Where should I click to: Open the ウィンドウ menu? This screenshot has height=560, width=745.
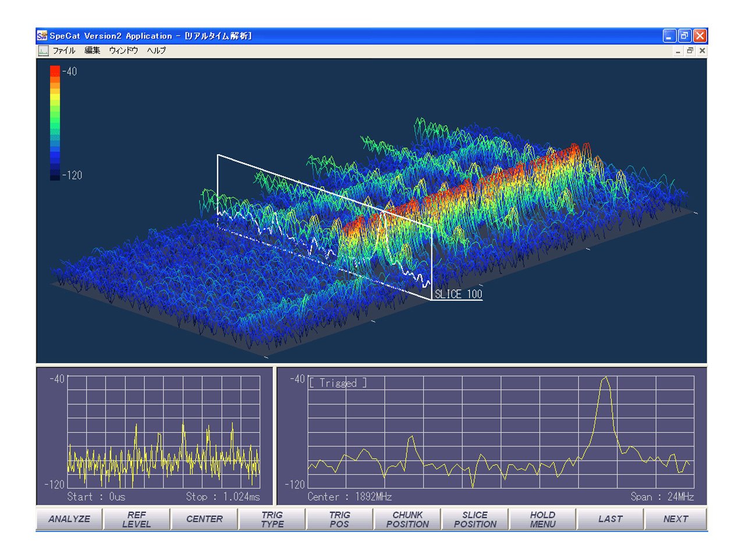[x=123, y=51]
